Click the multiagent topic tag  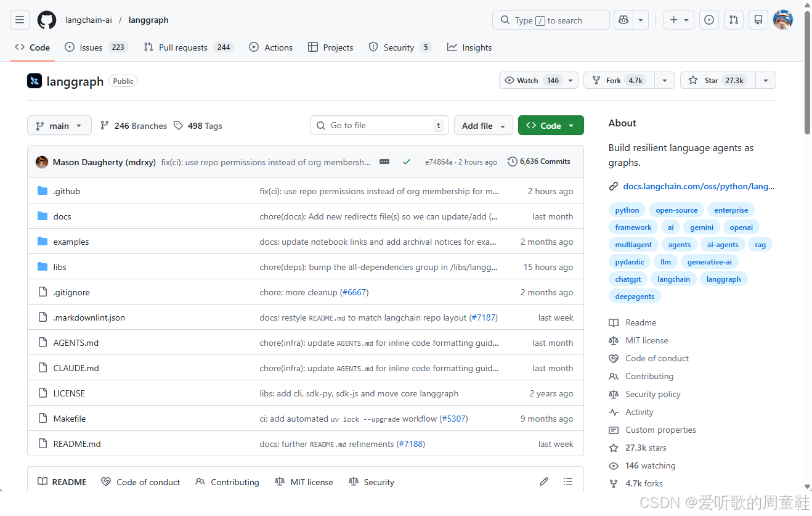633,245
